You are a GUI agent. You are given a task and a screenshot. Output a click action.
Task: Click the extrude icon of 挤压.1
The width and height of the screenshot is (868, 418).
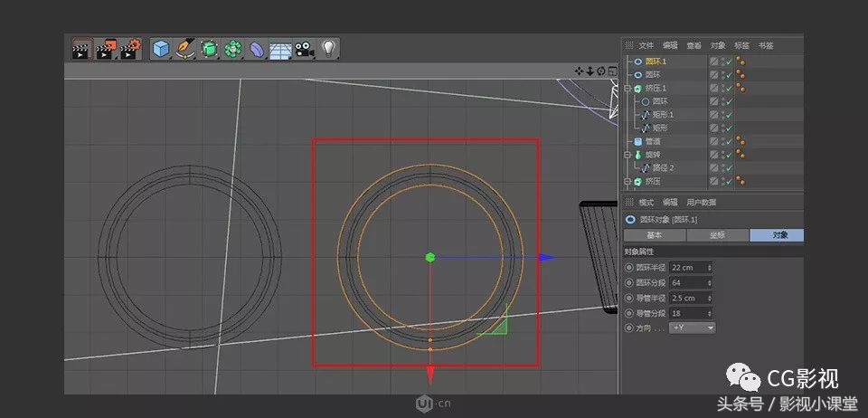pyautogui.click(x=637, y=88)
